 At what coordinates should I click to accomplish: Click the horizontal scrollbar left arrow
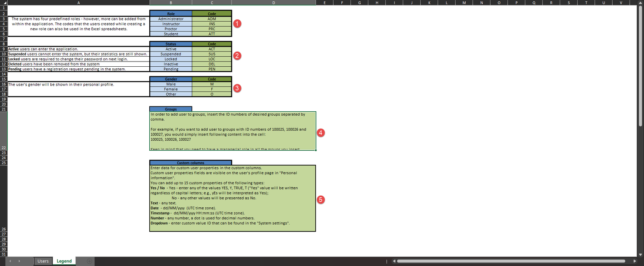(x=394, y=261)
